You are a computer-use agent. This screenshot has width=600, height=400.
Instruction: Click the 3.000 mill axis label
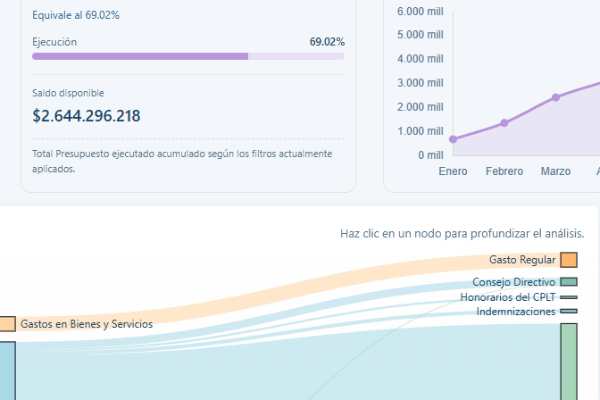420,83
